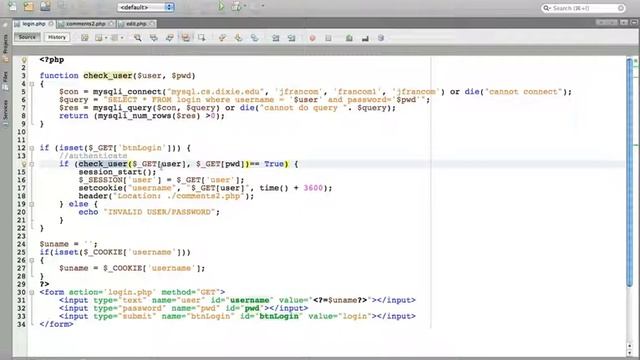Collapse the check_user function fold on line 4
This screenshot has width=640, height=360.
point(31,84)
